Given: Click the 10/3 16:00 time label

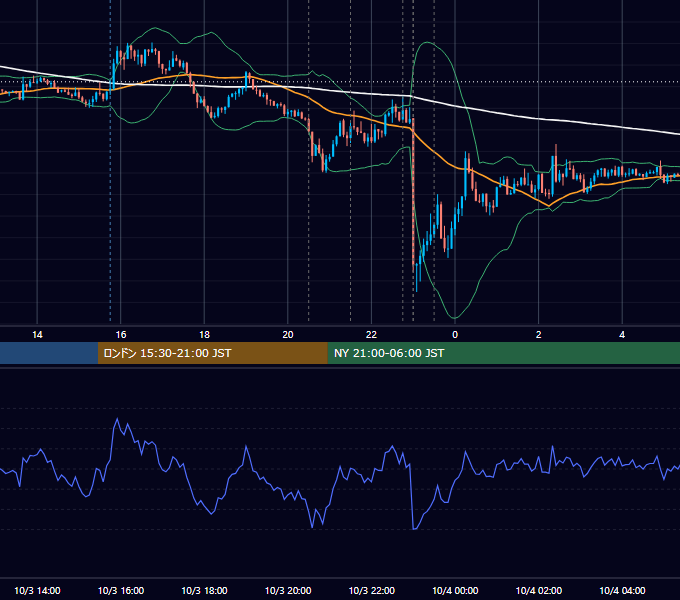Looking at the screenshot, I should [x=121, y=590].
